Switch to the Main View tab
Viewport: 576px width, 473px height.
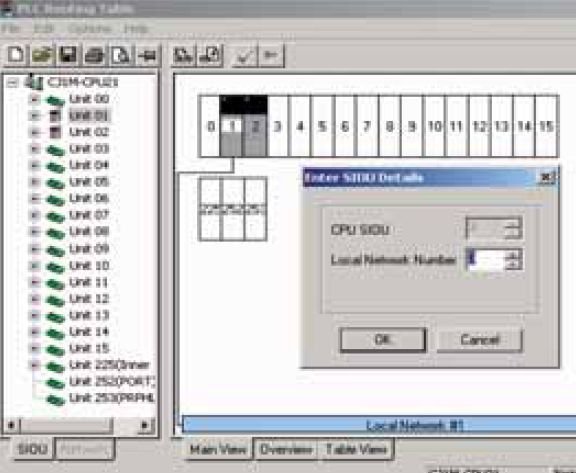coord(217,449)
